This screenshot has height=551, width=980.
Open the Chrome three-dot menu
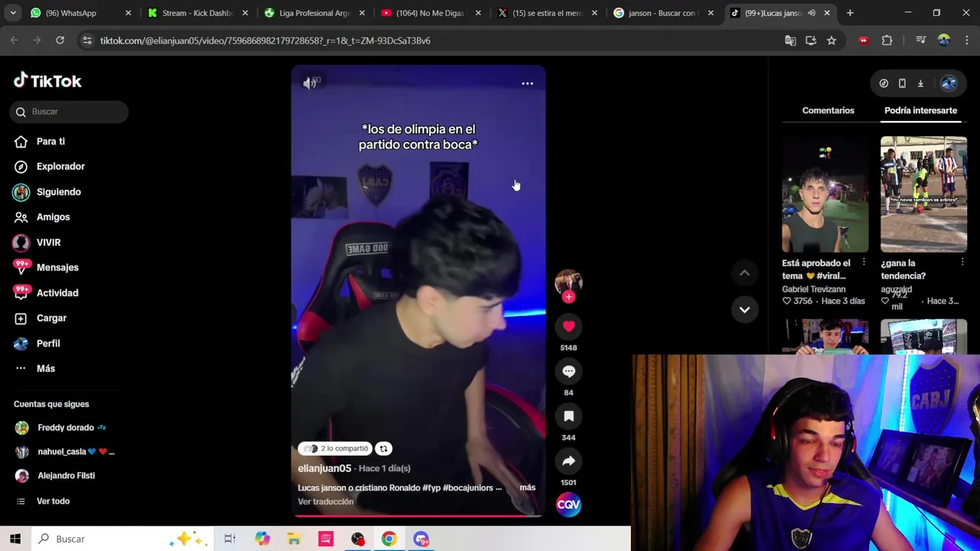(x=967, y=41)
